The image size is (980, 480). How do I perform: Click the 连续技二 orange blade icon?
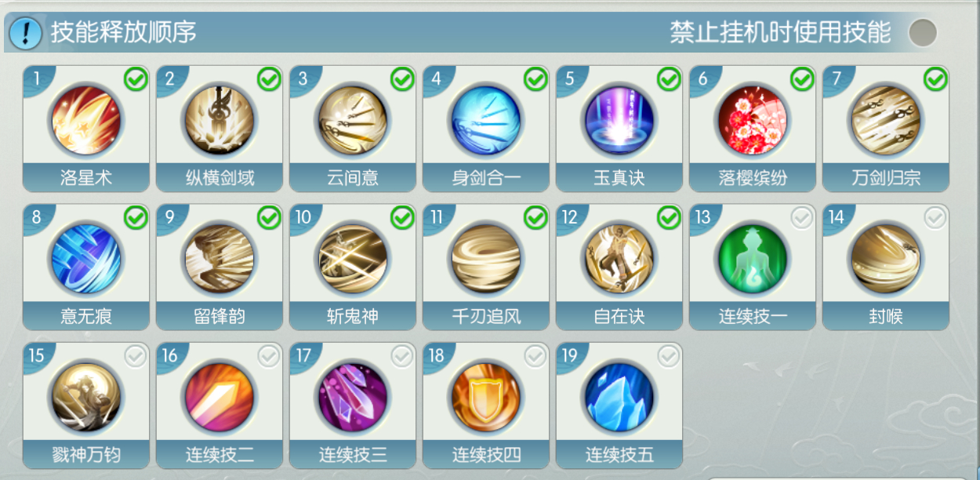[x=220, y=397]
